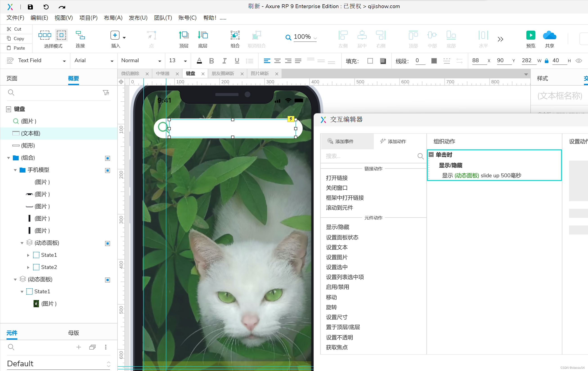588x371 pixels.
Task: Toggle underline text formatting
Action: [x=237, y=61]
